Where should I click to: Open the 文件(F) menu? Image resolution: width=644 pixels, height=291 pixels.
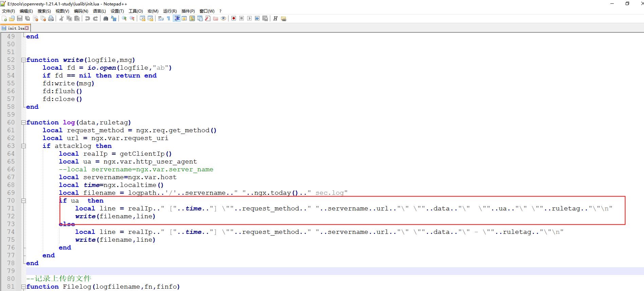click(x=8, y=11)
